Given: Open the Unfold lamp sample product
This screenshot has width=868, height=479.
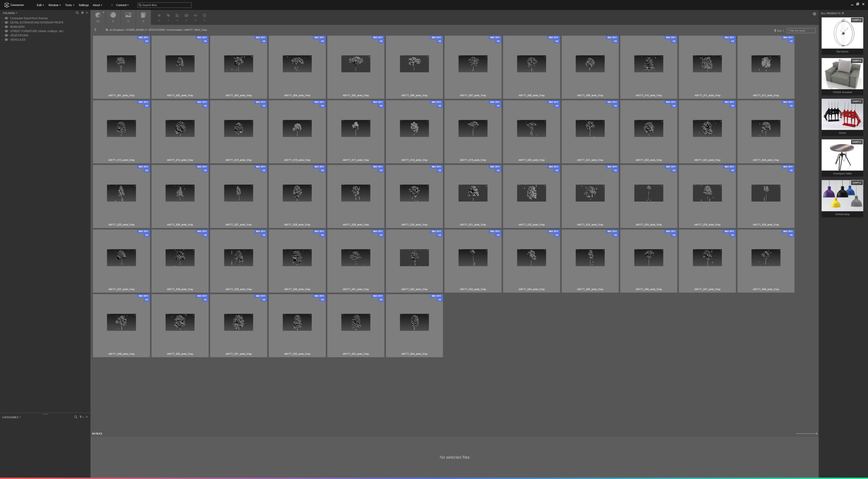Looking at the screenshot, I should click(x=842, y=198).
